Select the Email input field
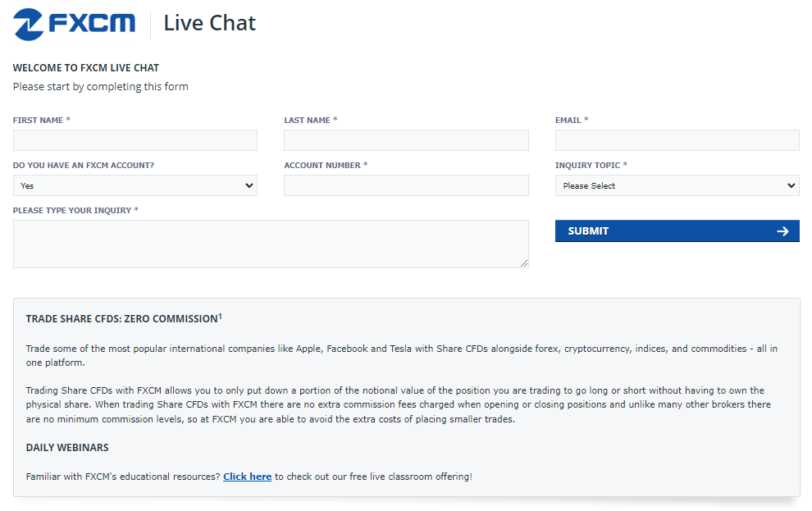The width and height of the screenshot is (812, 511). point(677,140)
